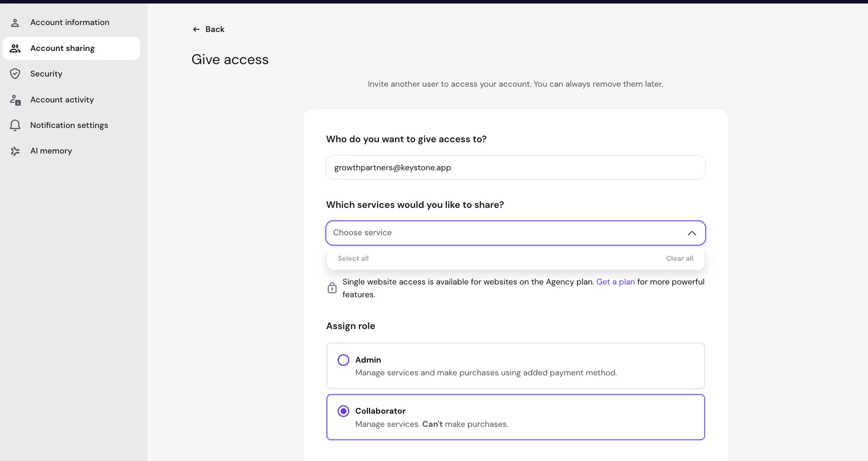Viewport: 868px width, 461px height.
Task: Click the AI memory sparkle icon
Action: pyautogui.click(x=15, y=151)
